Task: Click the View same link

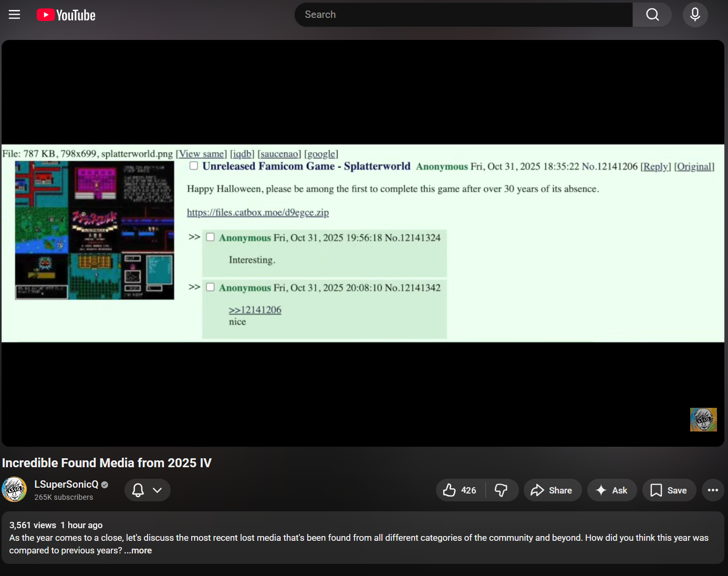Action: (201, 154)
